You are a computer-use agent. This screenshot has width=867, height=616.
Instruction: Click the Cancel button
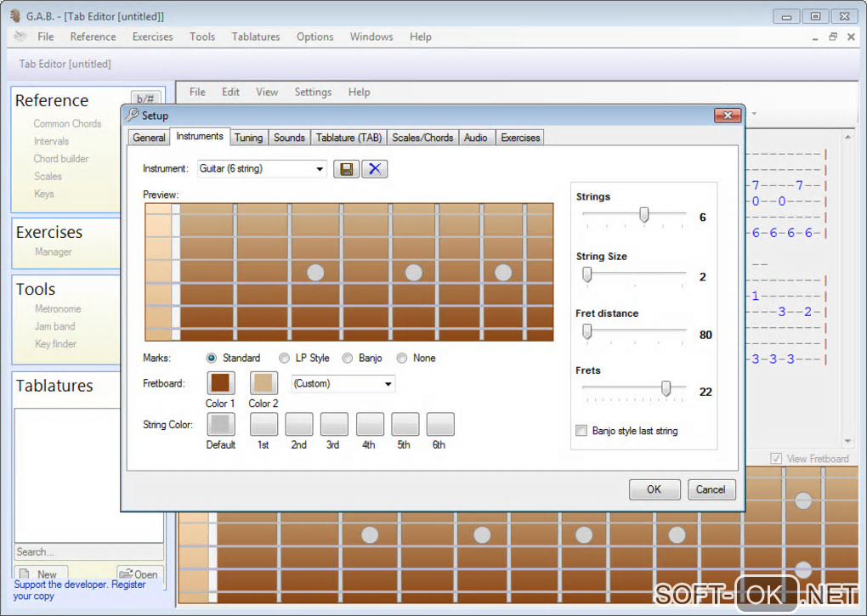(710, 489)
